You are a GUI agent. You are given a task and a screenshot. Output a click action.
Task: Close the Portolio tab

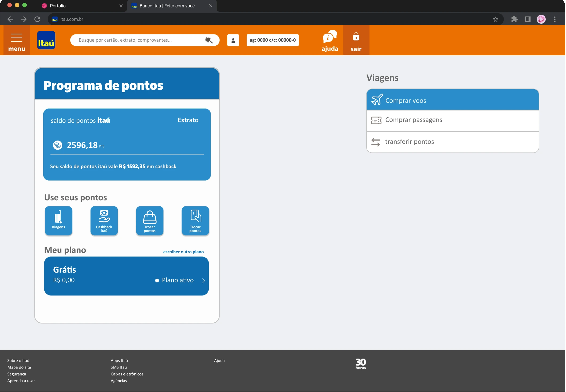pos(121,6)
